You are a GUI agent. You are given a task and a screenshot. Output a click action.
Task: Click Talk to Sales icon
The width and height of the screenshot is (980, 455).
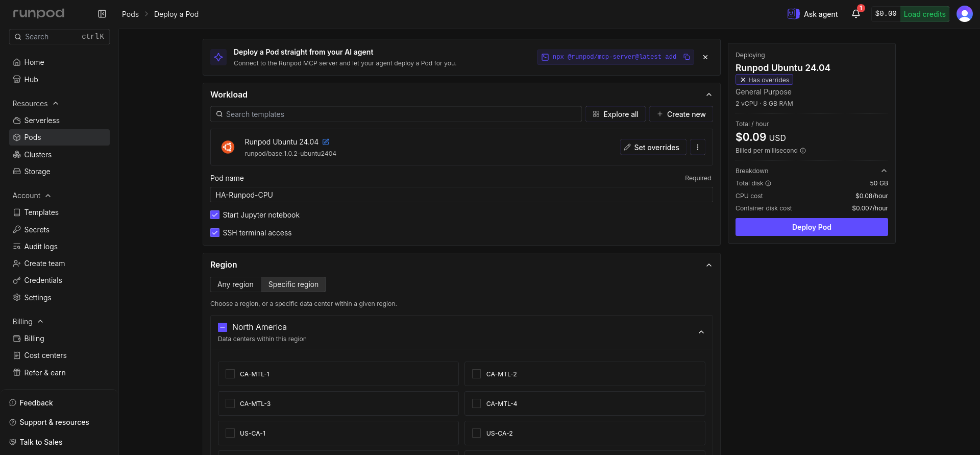coord(13,442)
